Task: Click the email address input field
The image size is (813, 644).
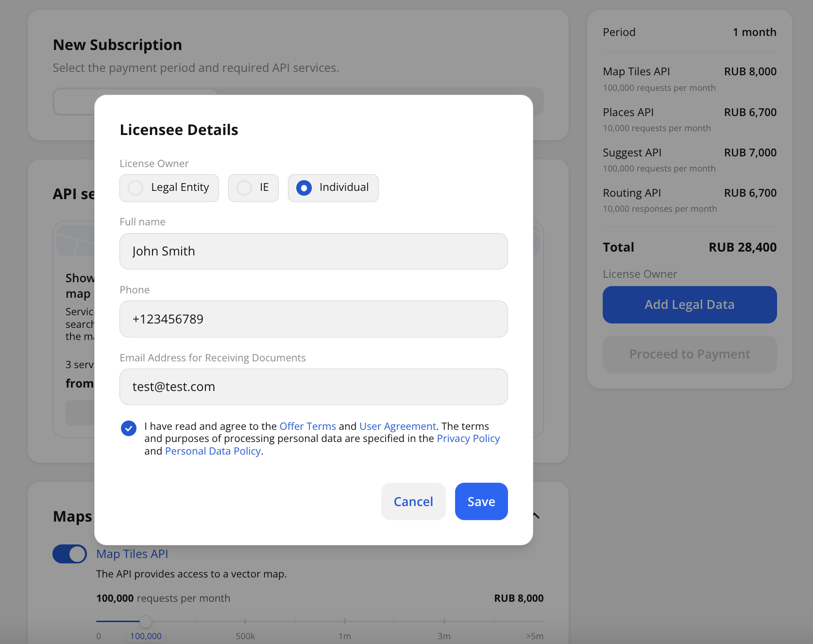Action: [313, 387]
